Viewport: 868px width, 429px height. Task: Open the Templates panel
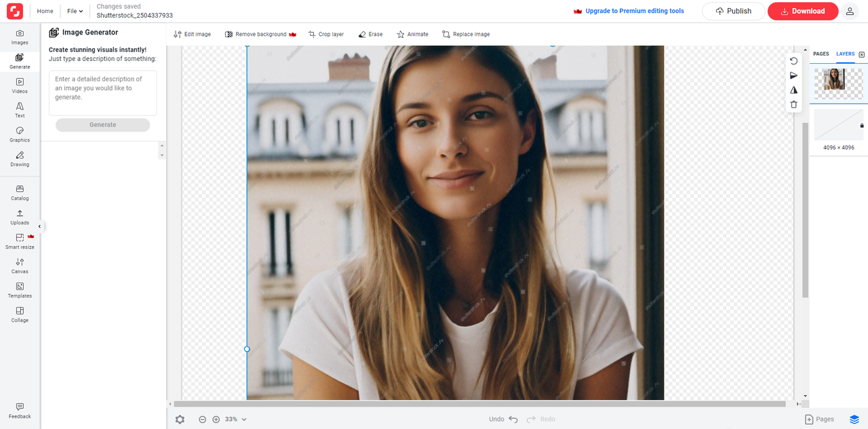click(20, 291)
